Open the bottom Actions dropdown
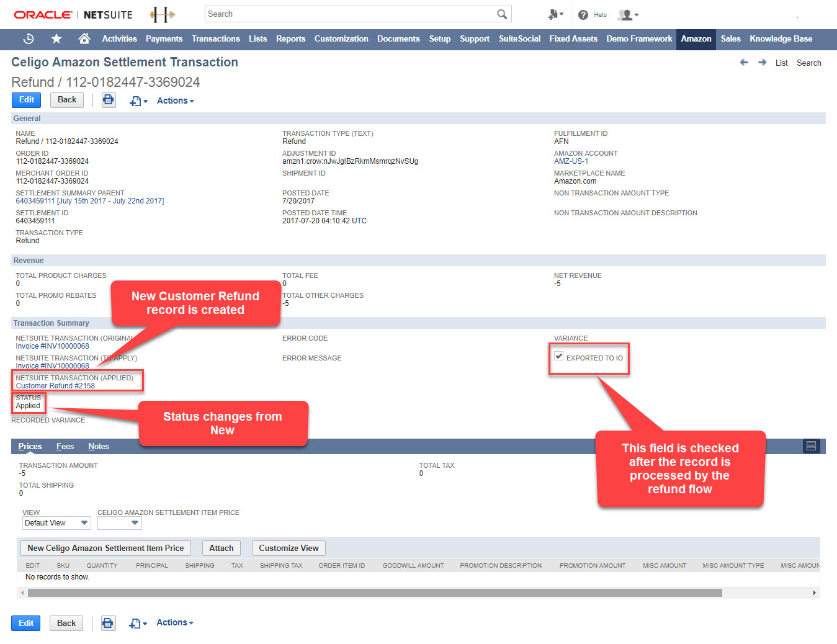This screenshot has width=837, height=644. pos(175,622)
